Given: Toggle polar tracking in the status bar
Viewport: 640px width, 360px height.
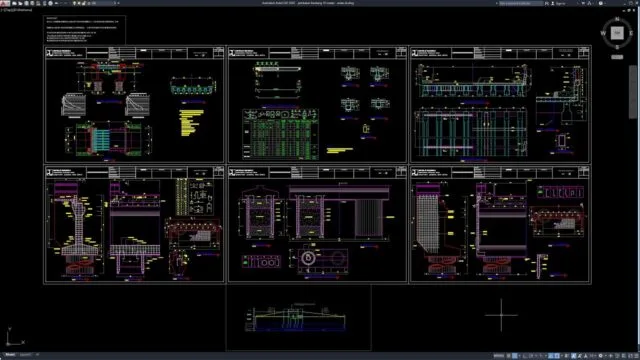Looking at the screenshot, I should point(531,356).
